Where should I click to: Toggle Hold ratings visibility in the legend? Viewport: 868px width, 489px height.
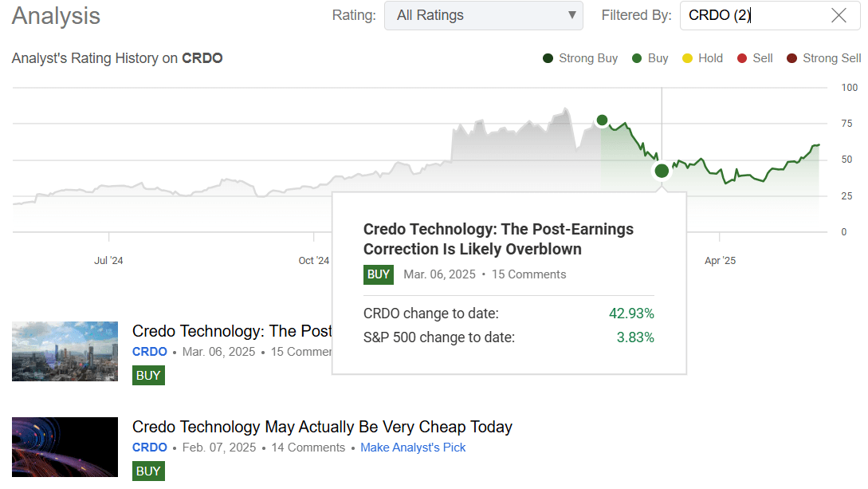[685, 57]
